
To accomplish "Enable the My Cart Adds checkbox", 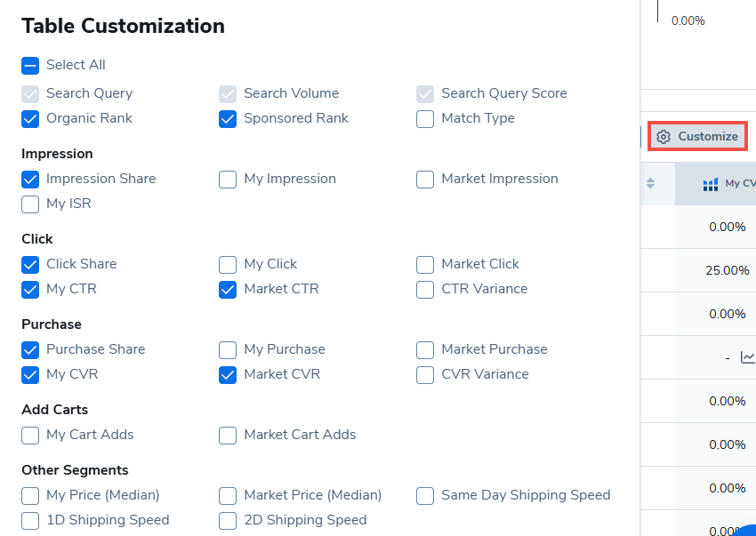I will (x=28, y=435).
